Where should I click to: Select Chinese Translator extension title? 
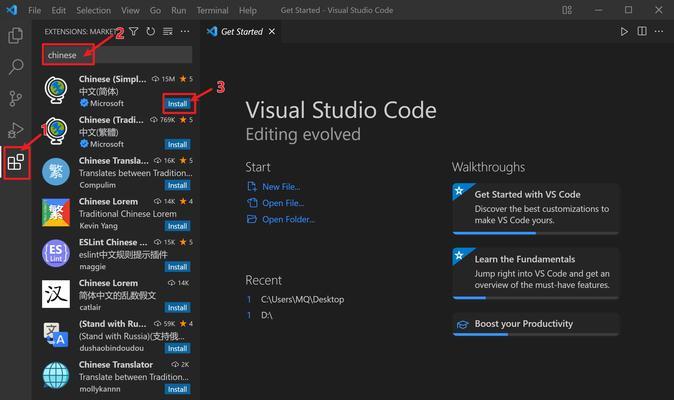click(x=116, y=364)
